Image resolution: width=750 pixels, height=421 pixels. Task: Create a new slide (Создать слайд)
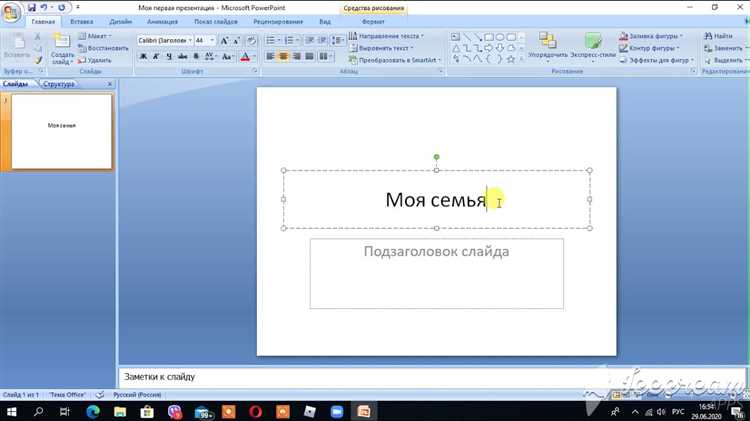[x=62, y=48]
